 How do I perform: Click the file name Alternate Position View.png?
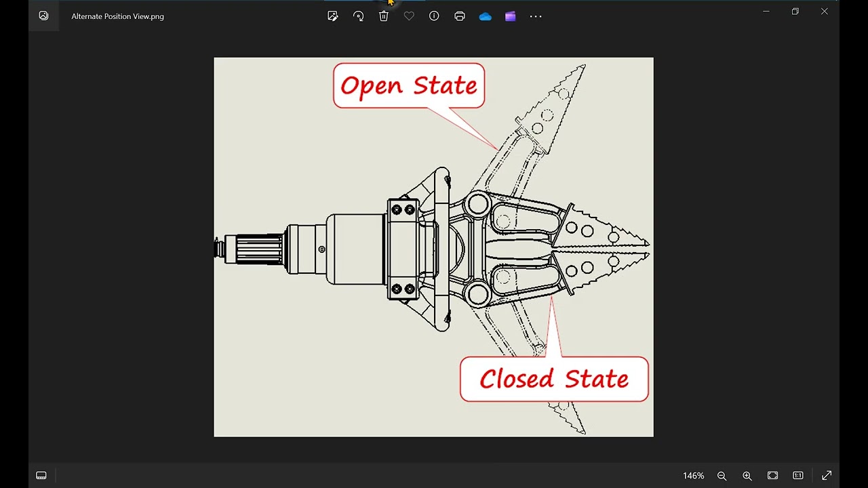[x=117, y=16]
